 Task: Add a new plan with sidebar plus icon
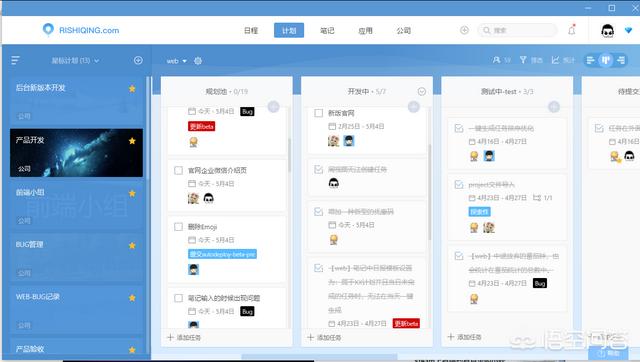click(138, 60)
